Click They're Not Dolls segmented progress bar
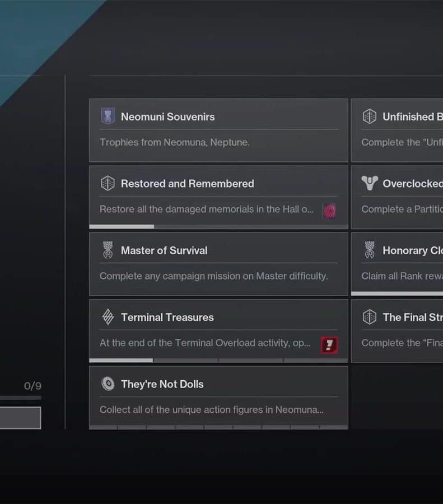Viewport: 443px width, 504px height. [x=218, y=427]
